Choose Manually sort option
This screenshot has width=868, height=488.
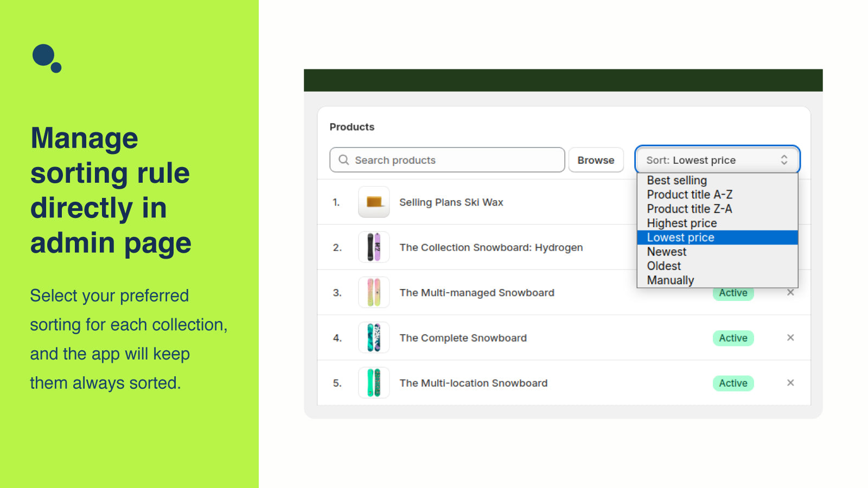pyautogui.click(x=671, y=280)
